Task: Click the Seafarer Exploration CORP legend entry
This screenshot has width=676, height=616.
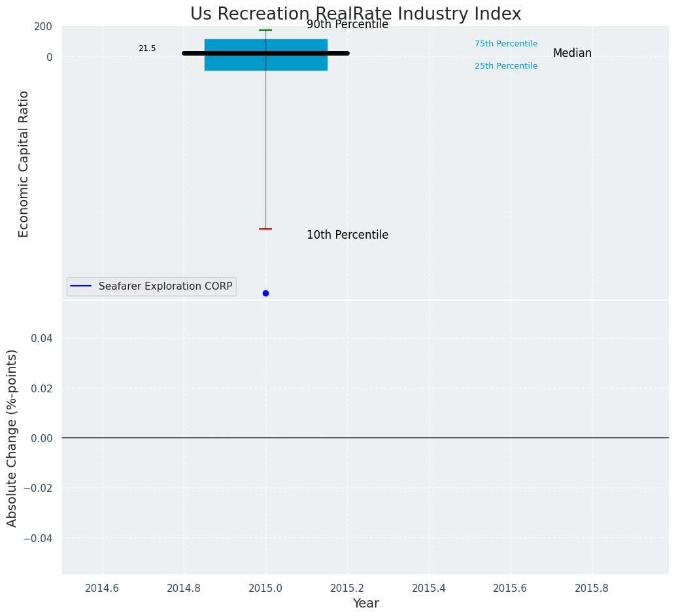Action: (x=165, y=286)
